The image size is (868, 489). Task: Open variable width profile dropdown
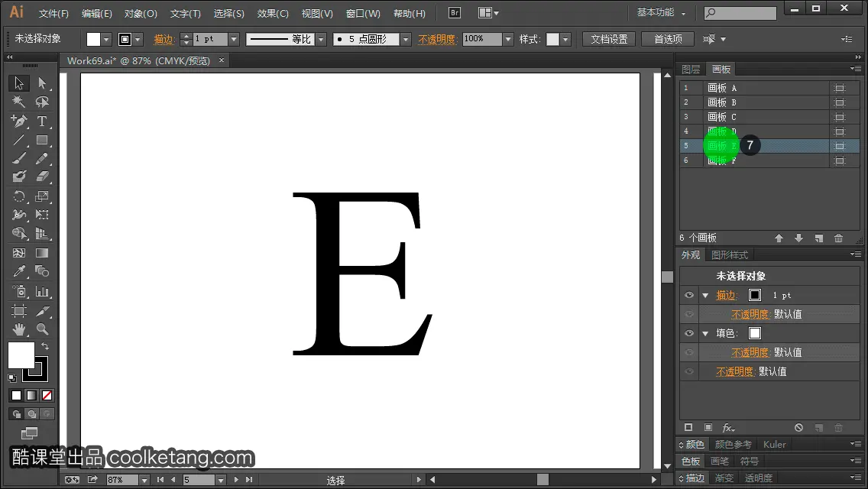pyautogui.click(x=321, y=39)
